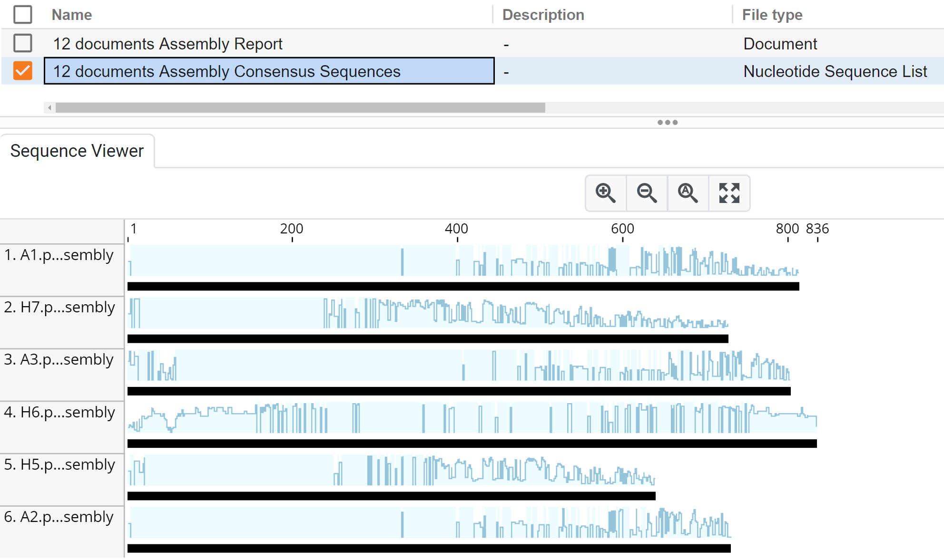The image size is (944, 560).
Task: Click ruler position 200 marker
Action: coord(292,229)
